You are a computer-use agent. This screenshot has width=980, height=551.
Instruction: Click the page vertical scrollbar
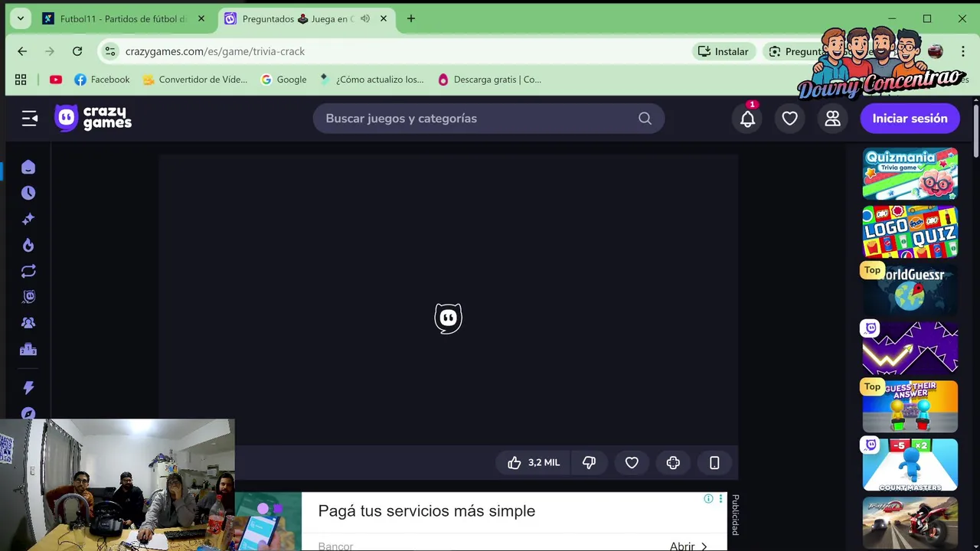[975, 130]
